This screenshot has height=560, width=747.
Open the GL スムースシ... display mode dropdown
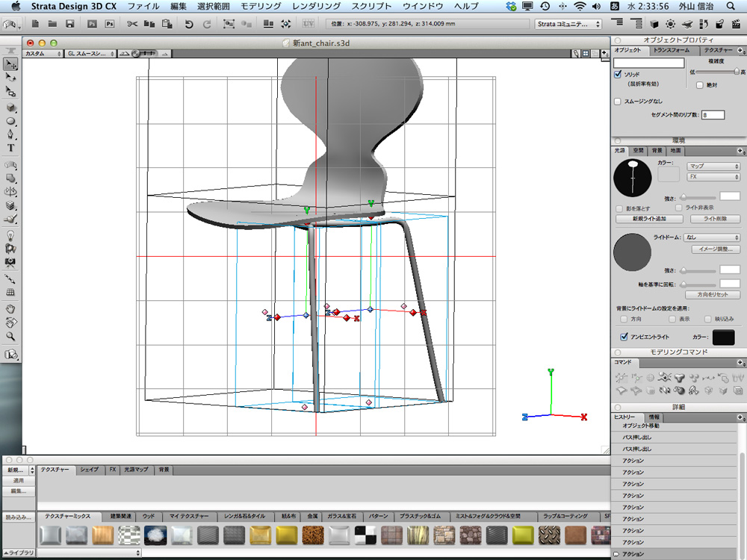pos(90,54)
